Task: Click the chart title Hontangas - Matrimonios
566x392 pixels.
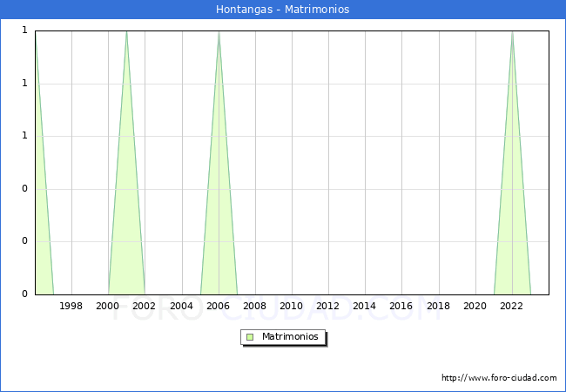Action: click(x=283, y=10)
